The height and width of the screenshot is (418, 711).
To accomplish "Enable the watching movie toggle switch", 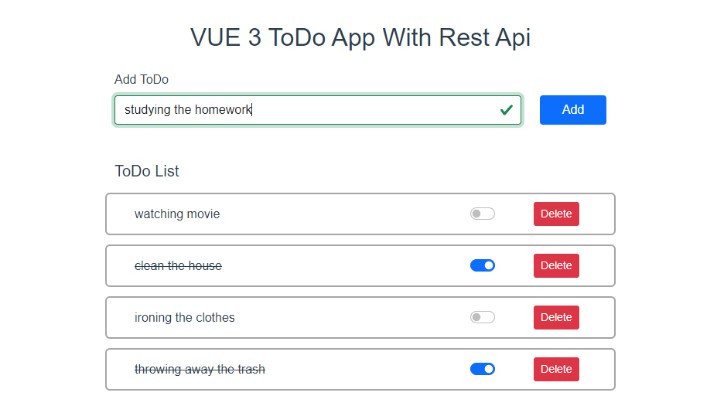I will pos(482,214).
